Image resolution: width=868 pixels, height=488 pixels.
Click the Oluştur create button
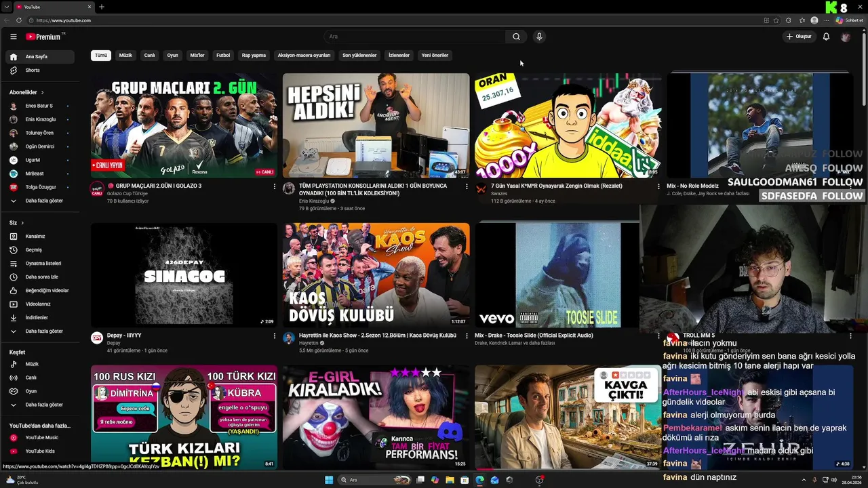(799, 37)
